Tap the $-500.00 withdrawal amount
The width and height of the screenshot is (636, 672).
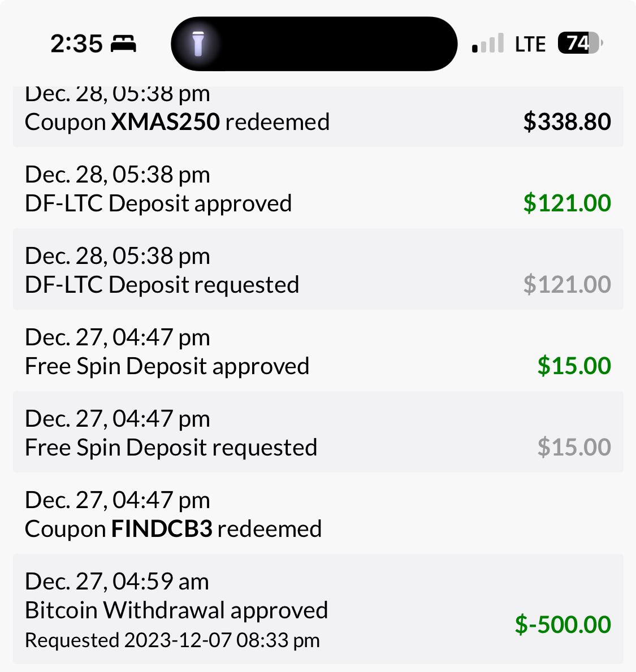point(563,625)
